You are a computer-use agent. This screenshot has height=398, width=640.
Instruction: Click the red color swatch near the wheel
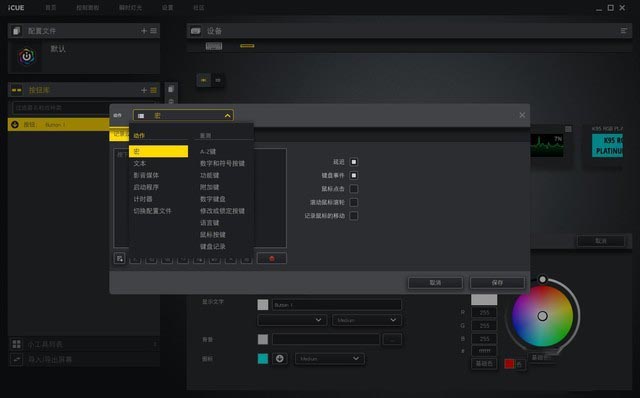tap(509, 363)
